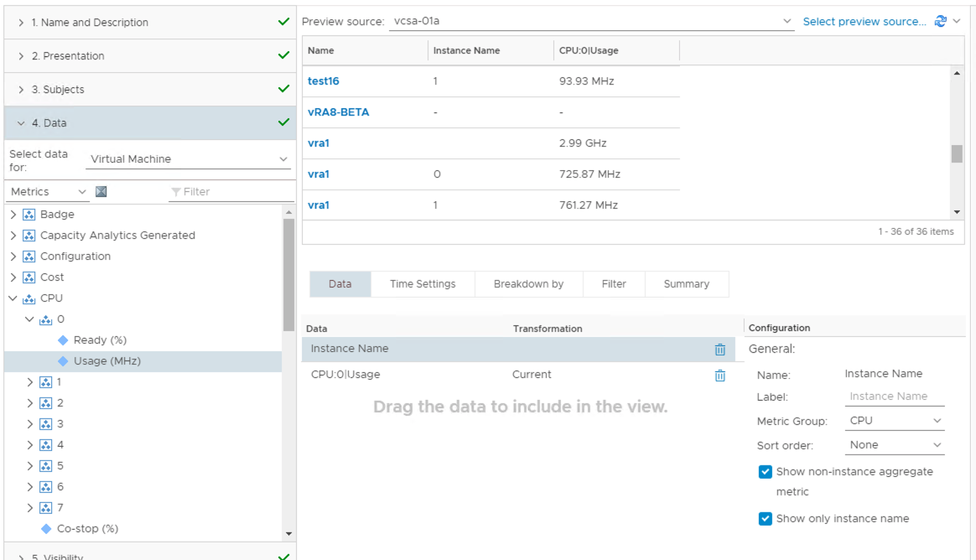The width and height of the screenshot is (976, 560).
Task: Select the Ready (%) metric
Action: [100, 340]
